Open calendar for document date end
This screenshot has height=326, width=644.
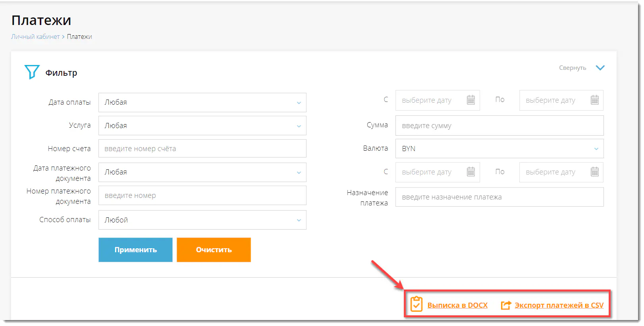[594, 172]
